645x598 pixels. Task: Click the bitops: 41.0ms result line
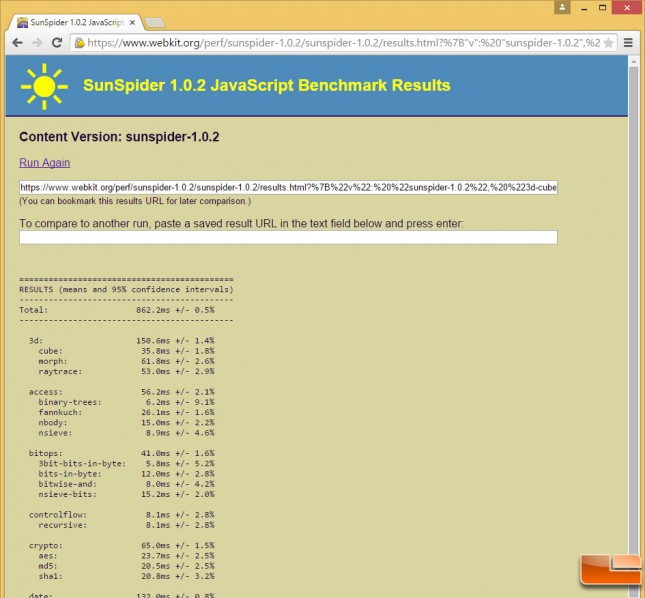(122, 454)
